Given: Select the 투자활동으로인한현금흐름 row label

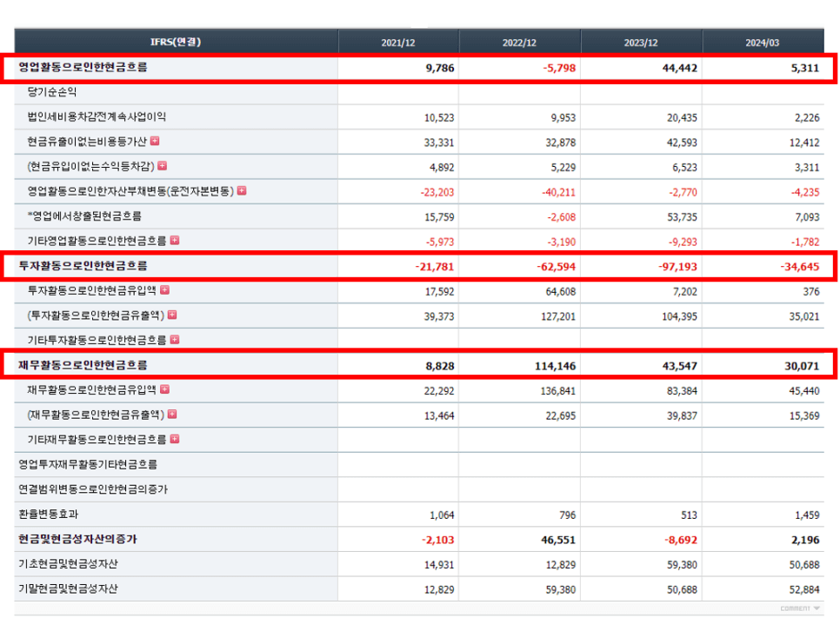Looking at the screenshot, I should (83, 266).
